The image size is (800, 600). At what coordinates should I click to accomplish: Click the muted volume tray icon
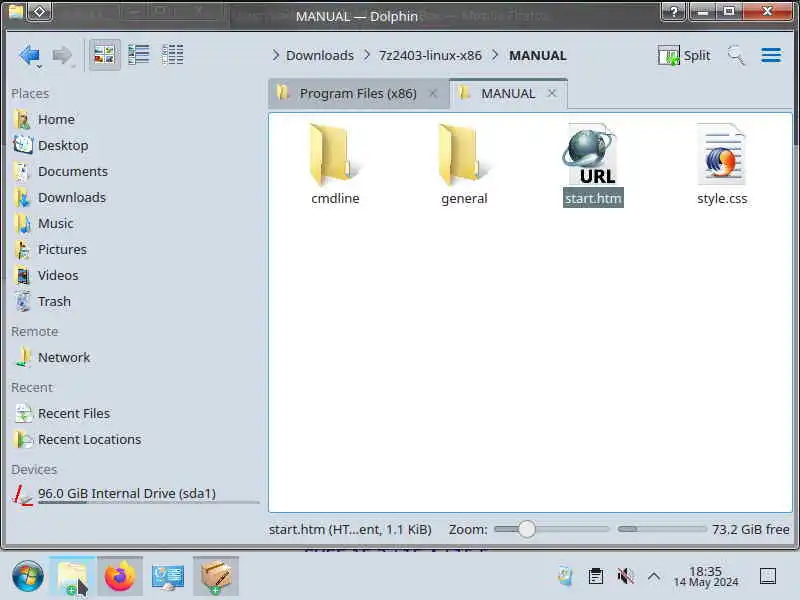point(625,577)
